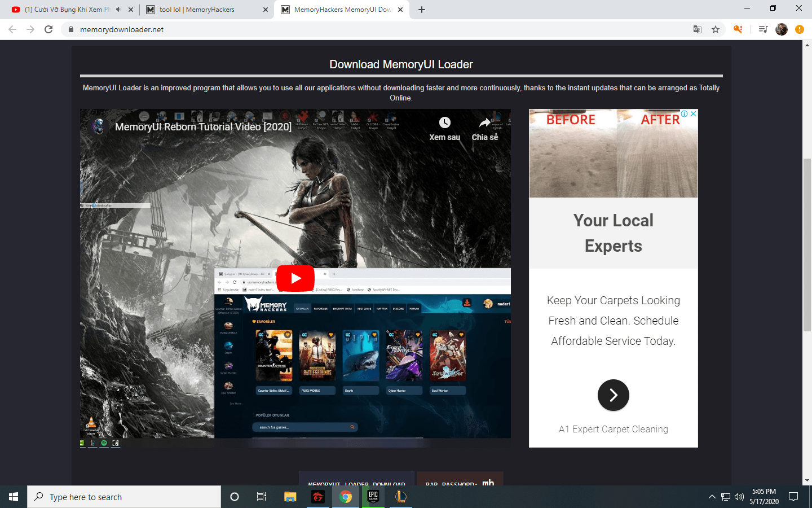
Task: Play the MemoryUI Reborn tutorial video
Action: [295, 278]
